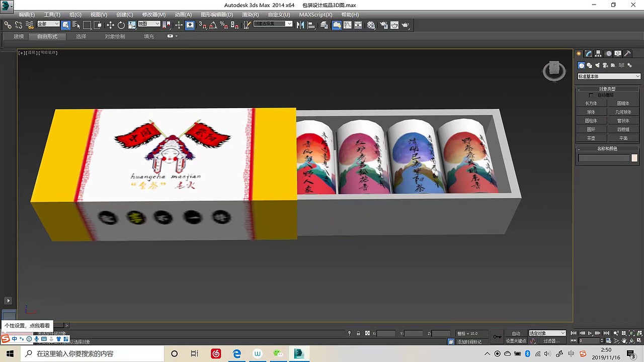Click 设置关键点 set key button
This screenshot has height=362, width=644.
click(x=516, y=341)
